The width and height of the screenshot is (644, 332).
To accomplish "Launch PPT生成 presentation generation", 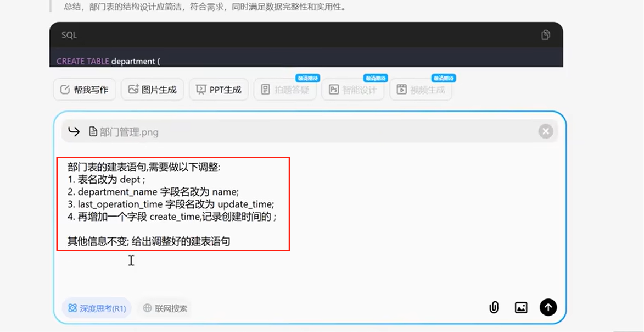I will (219, 90).
